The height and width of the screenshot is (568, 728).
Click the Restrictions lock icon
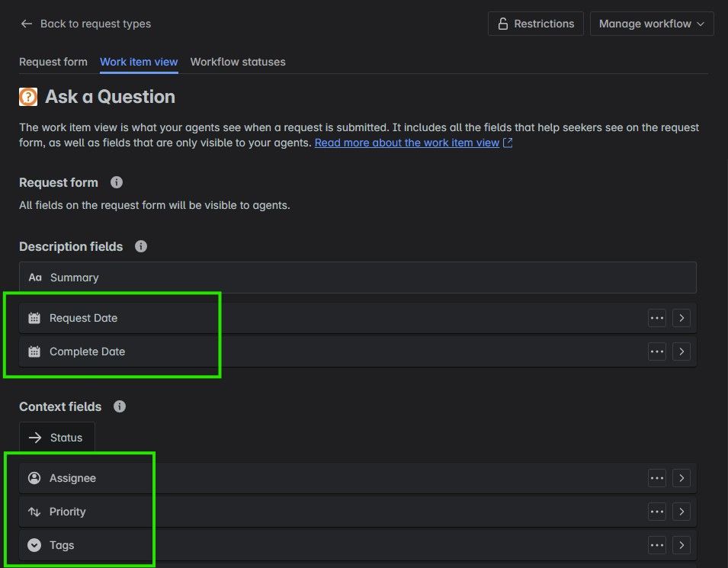tap(503, 24)
